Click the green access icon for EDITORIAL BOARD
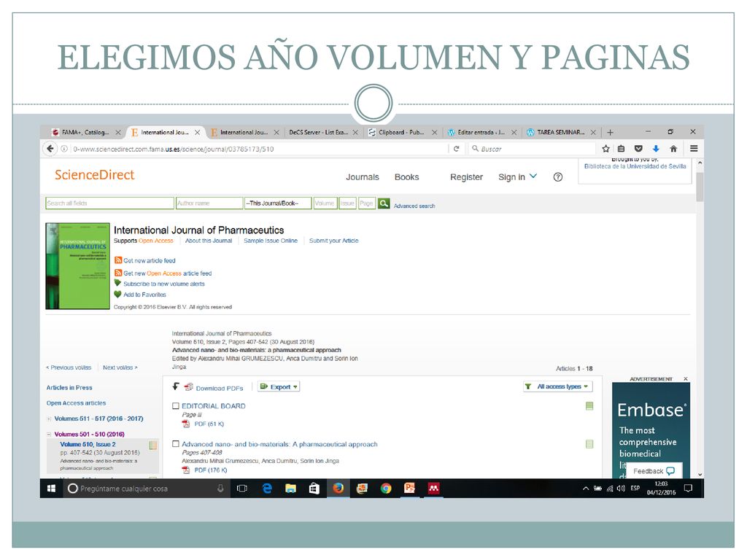747x560 pixels. point(589,405)
